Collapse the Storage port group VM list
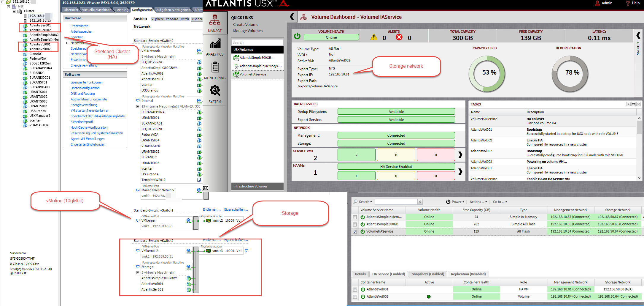Screen dimensions: 644x306 [x=138, y=272]
